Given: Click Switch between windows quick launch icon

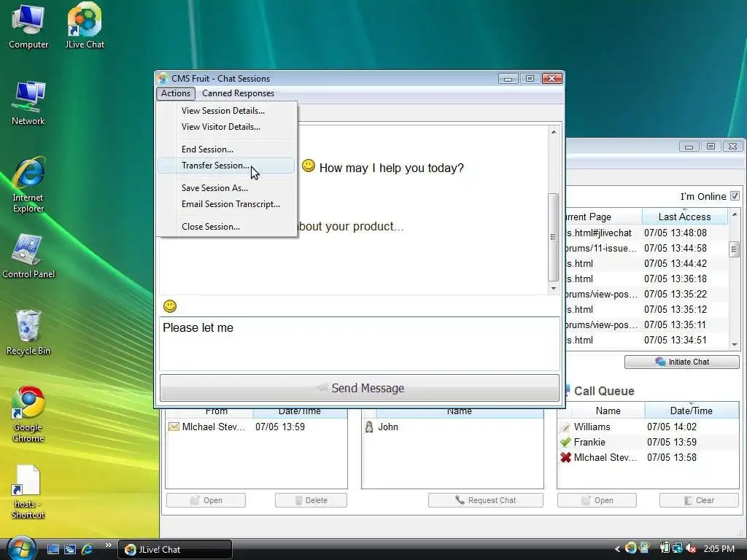Looking at the screenshot, I should pos(69,550).
